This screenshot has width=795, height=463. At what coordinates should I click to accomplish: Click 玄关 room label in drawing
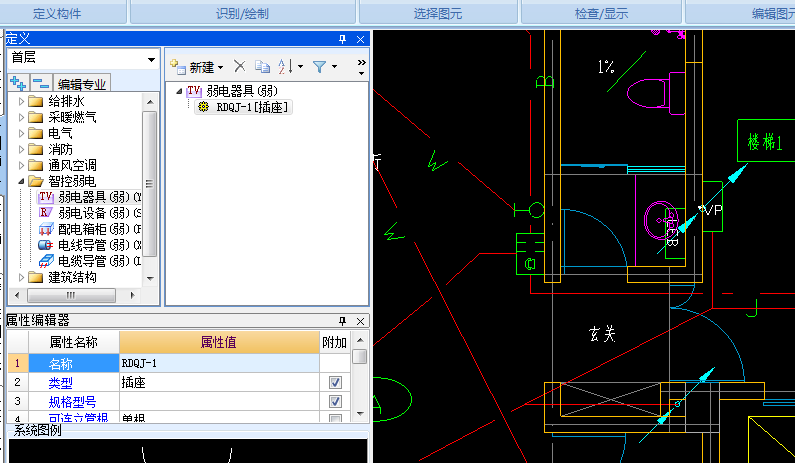pyautogui.click(x=602, y=334)
